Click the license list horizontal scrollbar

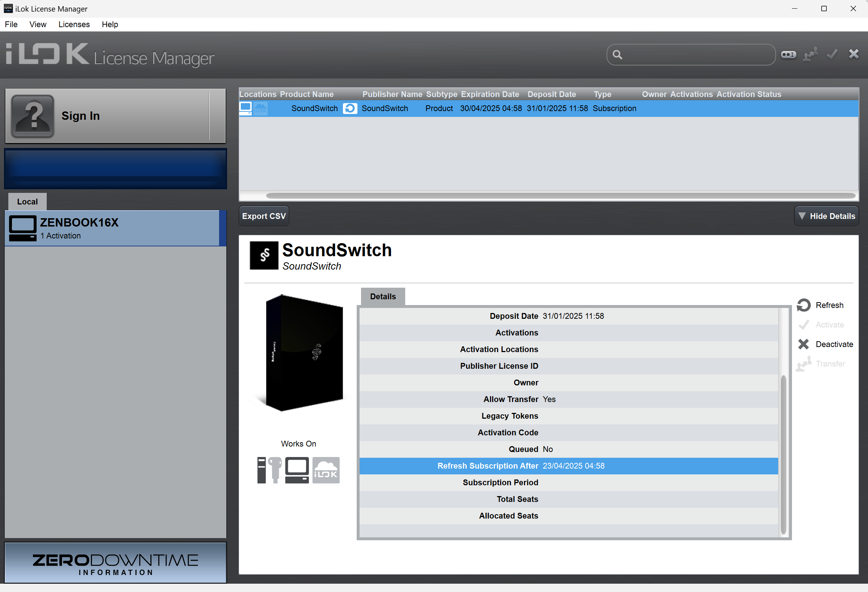561,196
